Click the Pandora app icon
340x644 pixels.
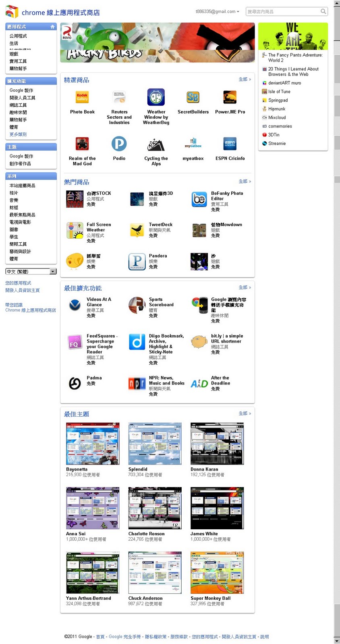point(137,262)
